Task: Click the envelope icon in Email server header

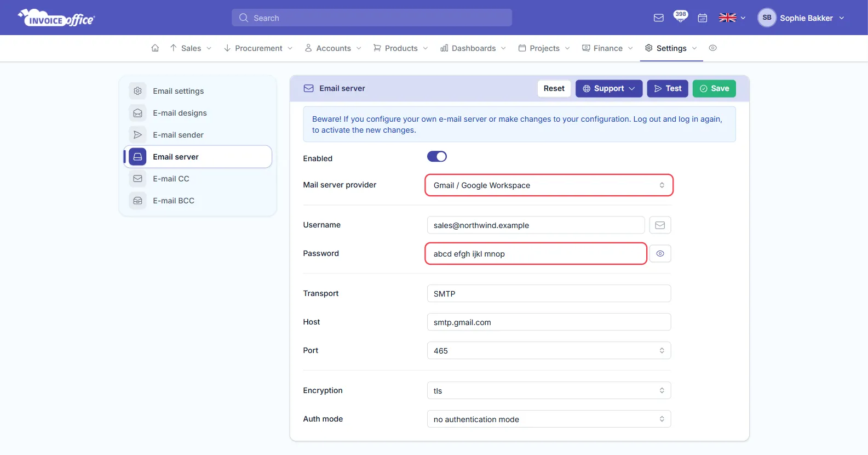Action: pyautogui.click(x=309, y=88)
